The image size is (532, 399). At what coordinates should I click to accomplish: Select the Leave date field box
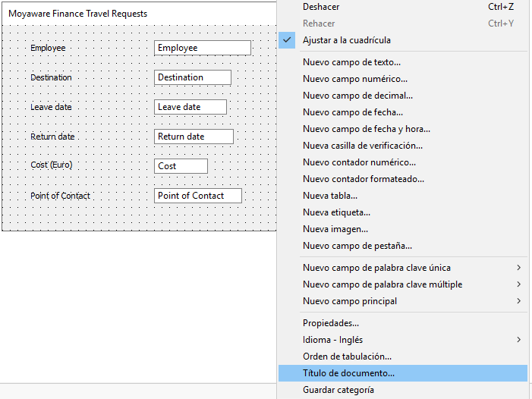tap(190, 107)
